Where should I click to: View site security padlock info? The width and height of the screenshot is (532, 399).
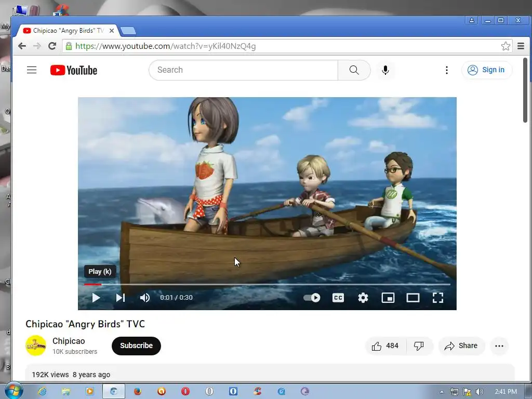point(69,46)
